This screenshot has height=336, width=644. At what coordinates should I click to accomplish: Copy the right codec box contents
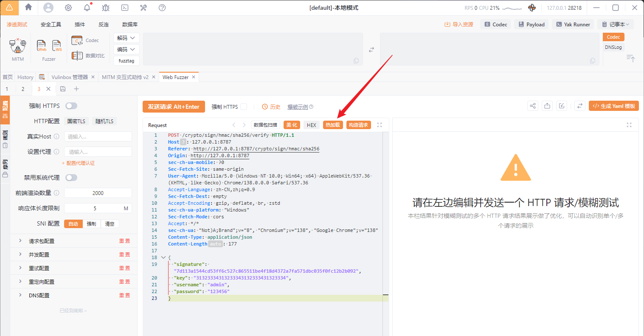point(593,61)
